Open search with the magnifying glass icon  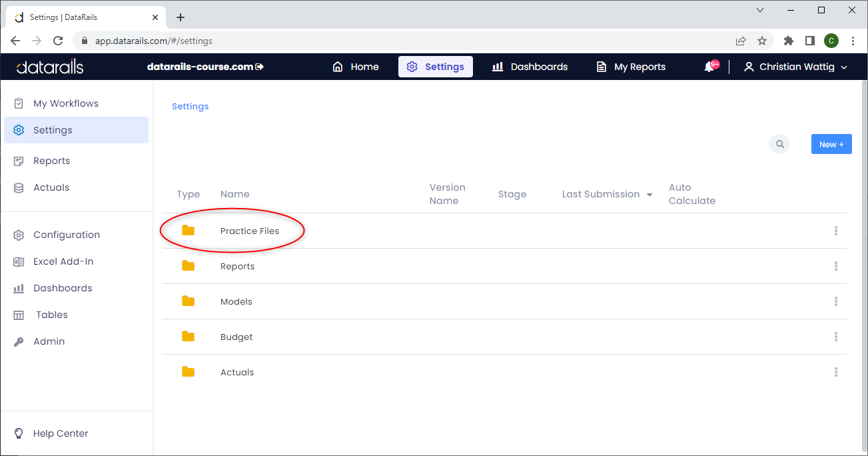click(x=779, y=144)
